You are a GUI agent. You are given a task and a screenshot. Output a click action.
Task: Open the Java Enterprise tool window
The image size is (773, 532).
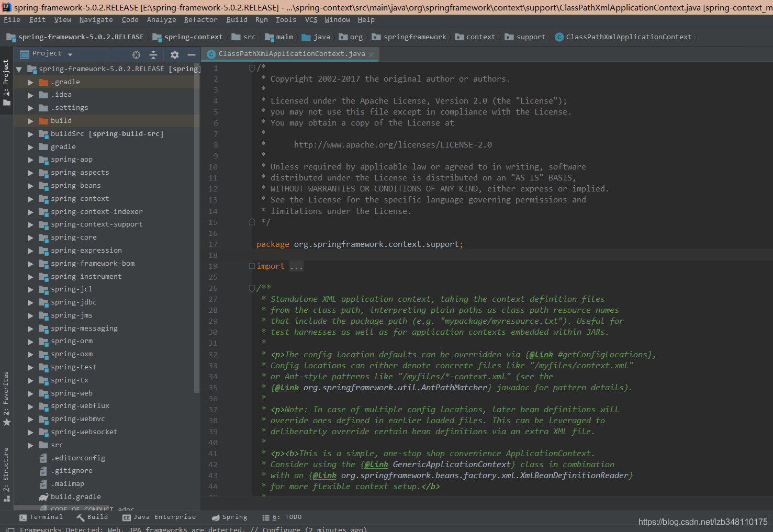pos(159,517)
